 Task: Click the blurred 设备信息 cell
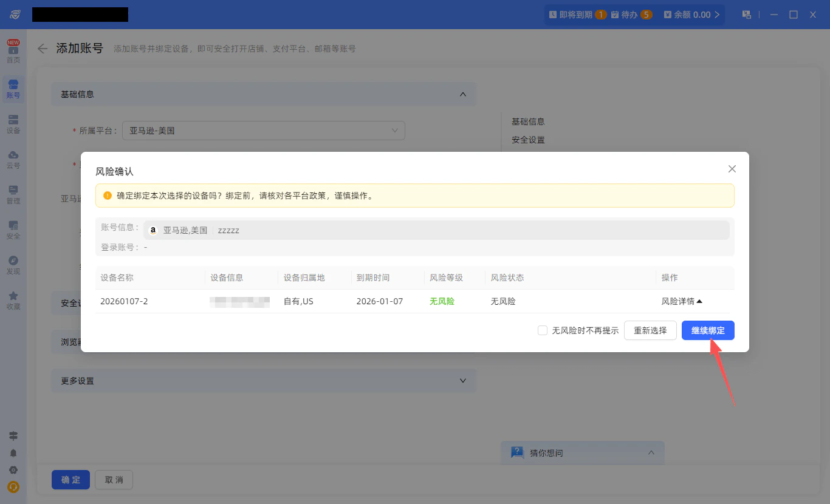(x=239, y=301)
